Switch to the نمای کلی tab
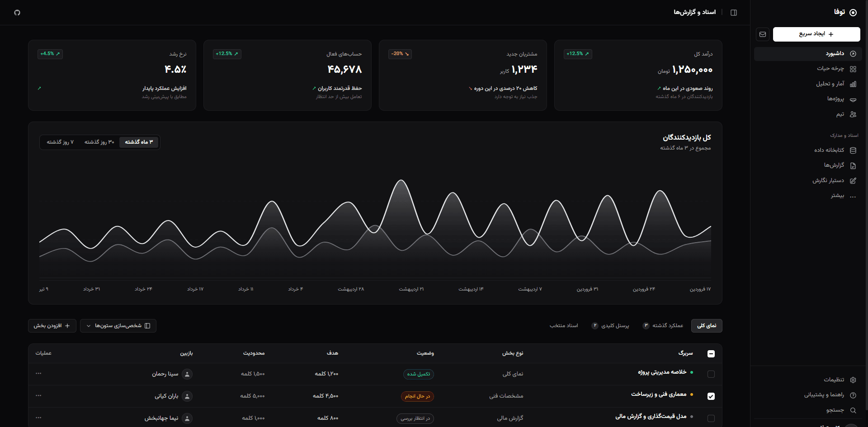 tap(707, 326)
